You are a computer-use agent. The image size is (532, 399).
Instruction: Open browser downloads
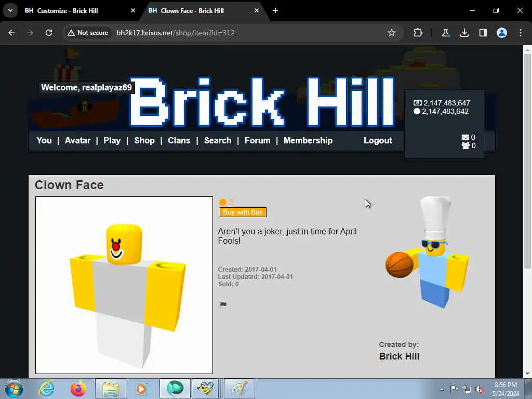464,33
